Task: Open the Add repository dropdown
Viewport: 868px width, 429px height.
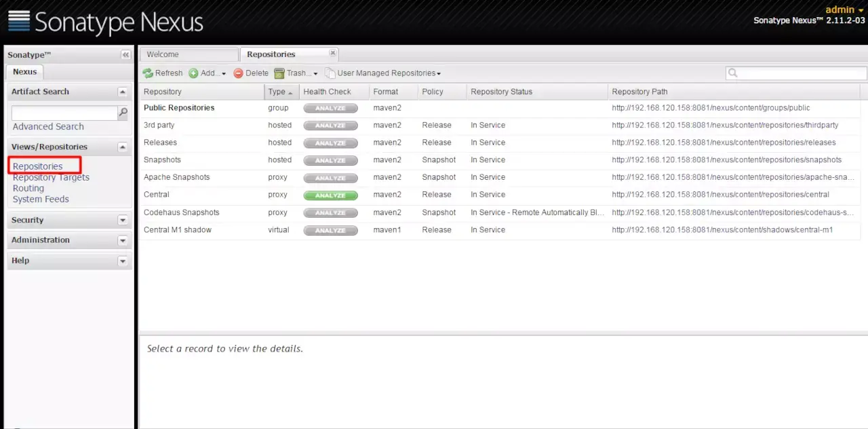Action: 208,73
